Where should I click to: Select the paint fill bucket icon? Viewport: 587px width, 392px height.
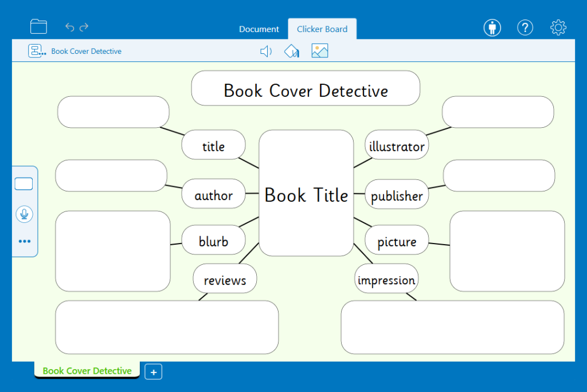[x=292, y=52]
